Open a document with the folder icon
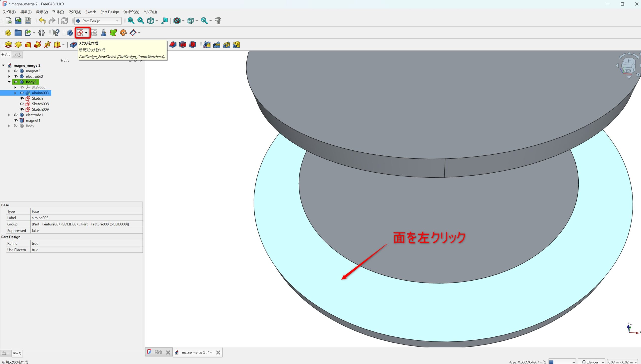Image resolution: width=641 pixels, height=364 pixels. click(18, 21)
